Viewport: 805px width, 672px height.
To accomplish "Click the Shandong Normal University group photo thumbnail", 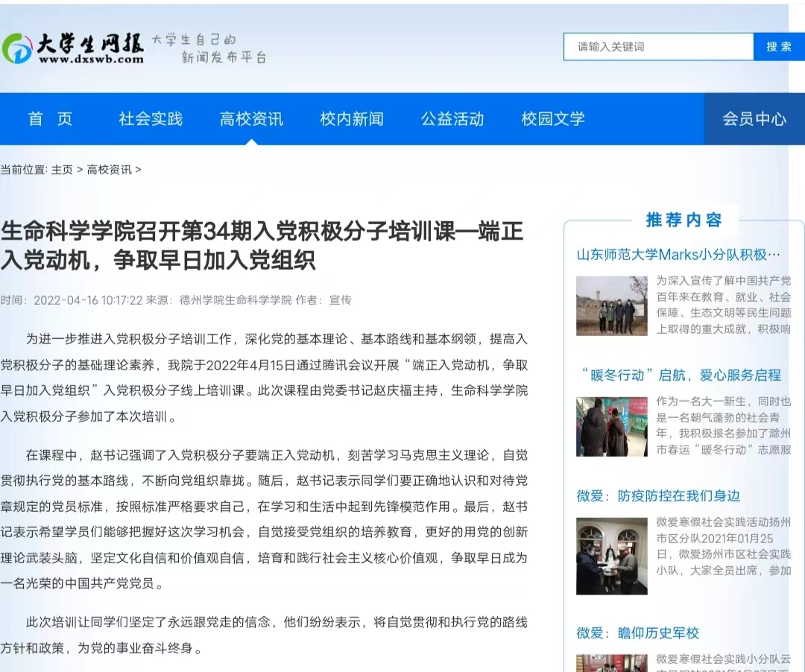I will click(611, 305).
